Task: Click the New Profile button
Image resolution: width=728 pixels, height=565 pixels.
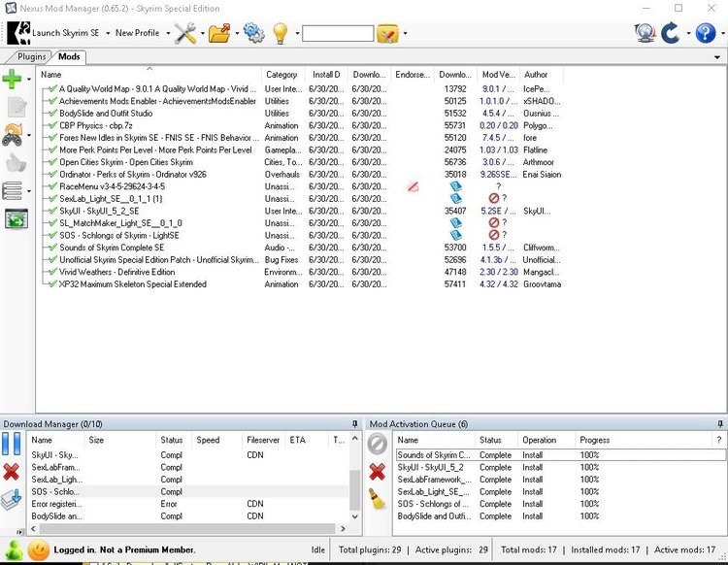Action: click(137, 33)
